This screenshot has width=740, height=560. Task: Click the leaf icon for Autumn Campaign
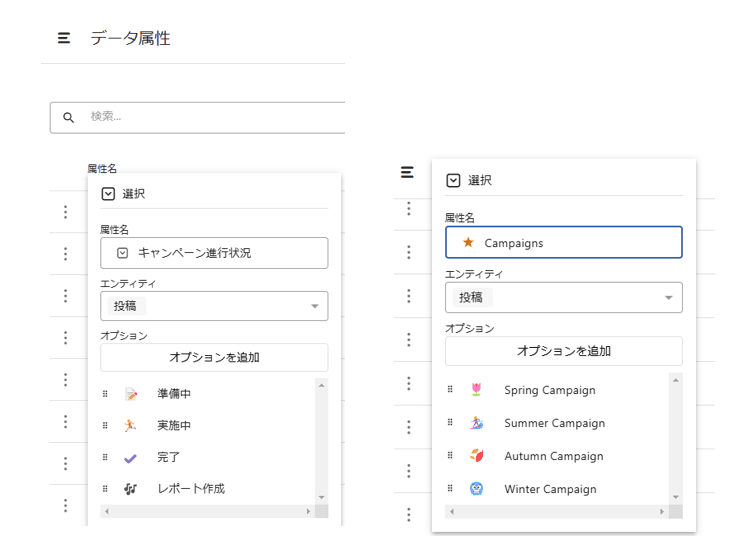[x=477, y=456]
